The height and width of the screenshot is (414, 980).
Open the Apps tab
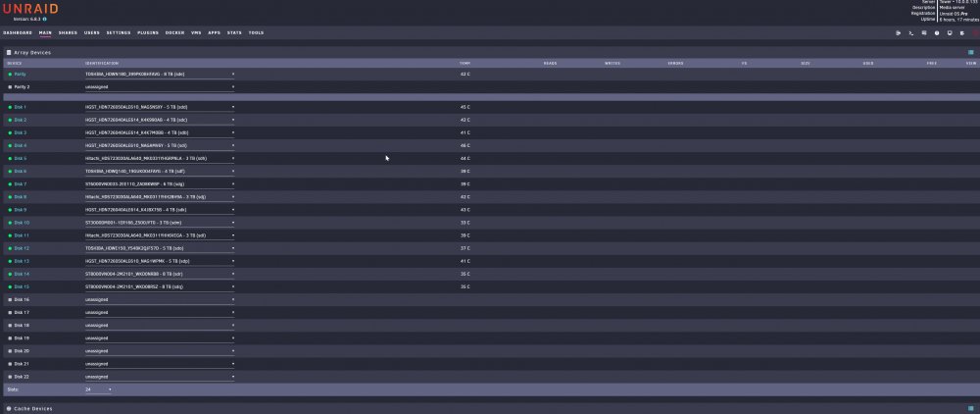point(215,32)
